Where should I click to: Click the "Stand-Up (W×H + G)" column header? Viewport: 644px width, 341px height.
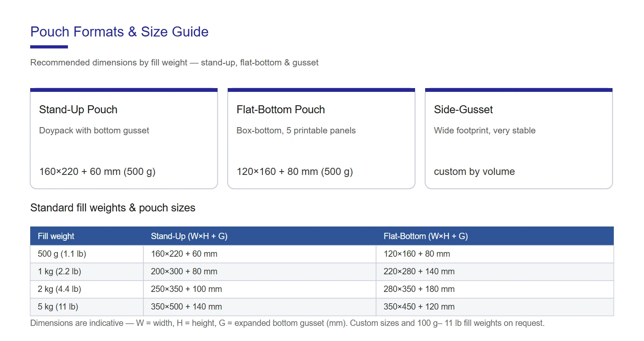click(x=260, y=236)
